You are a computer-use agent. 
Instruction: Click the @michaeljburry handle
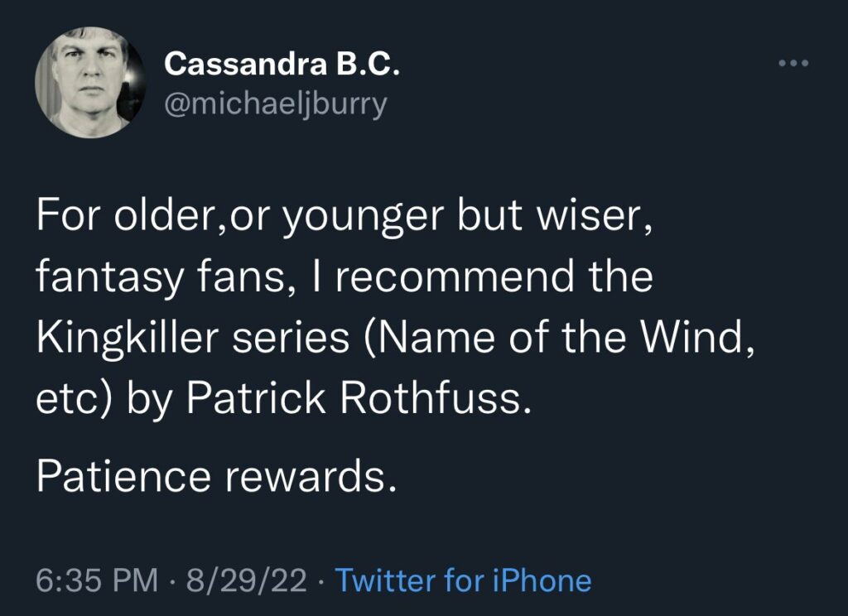pyautogui.click(x=275, y=105)
